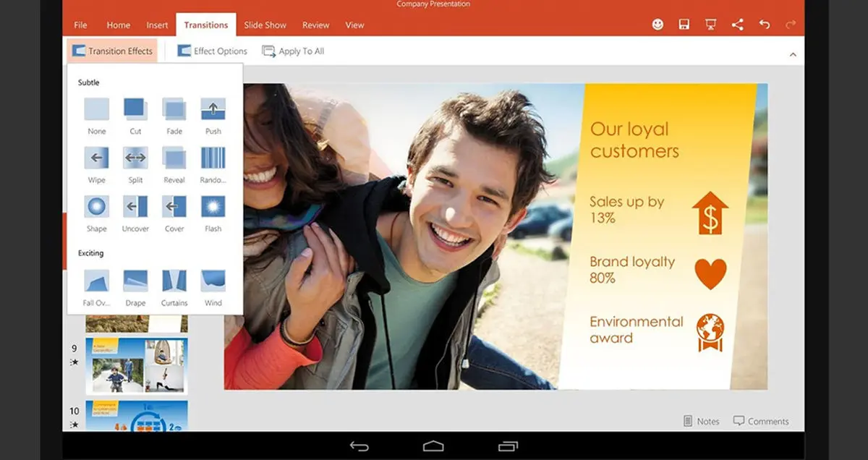Open Effect Options menu
Image resolution: width=868 pixels, height=460 pixels.
click(x=212, y=51)
